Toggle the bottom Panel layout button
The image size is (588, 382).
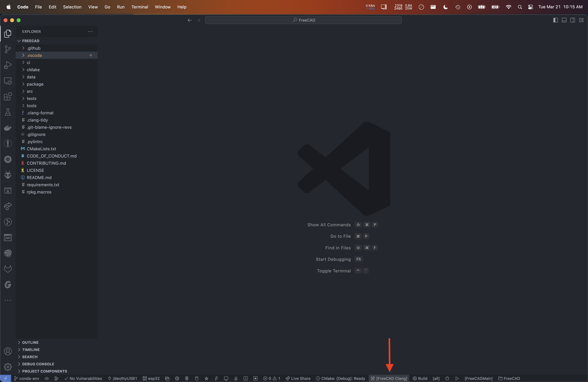pyautogui.click(x=564, y=20)
